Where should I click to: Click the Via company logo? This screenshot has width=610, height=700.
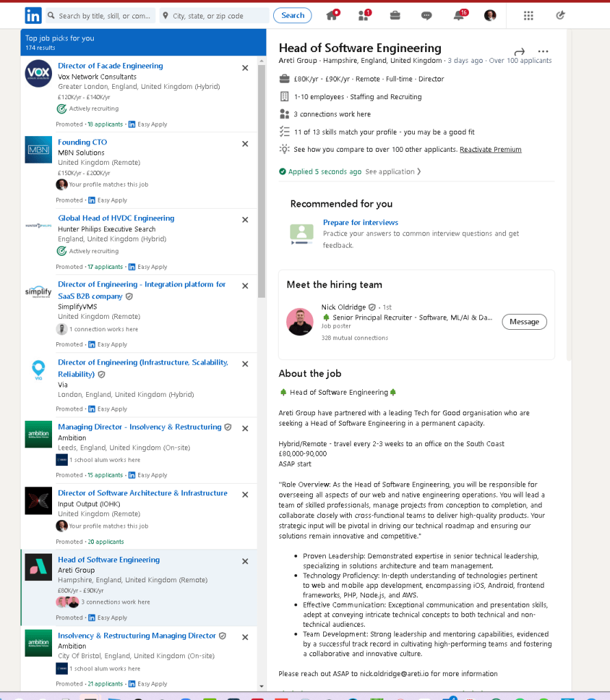pyautogui.click(x=38, y=370)
